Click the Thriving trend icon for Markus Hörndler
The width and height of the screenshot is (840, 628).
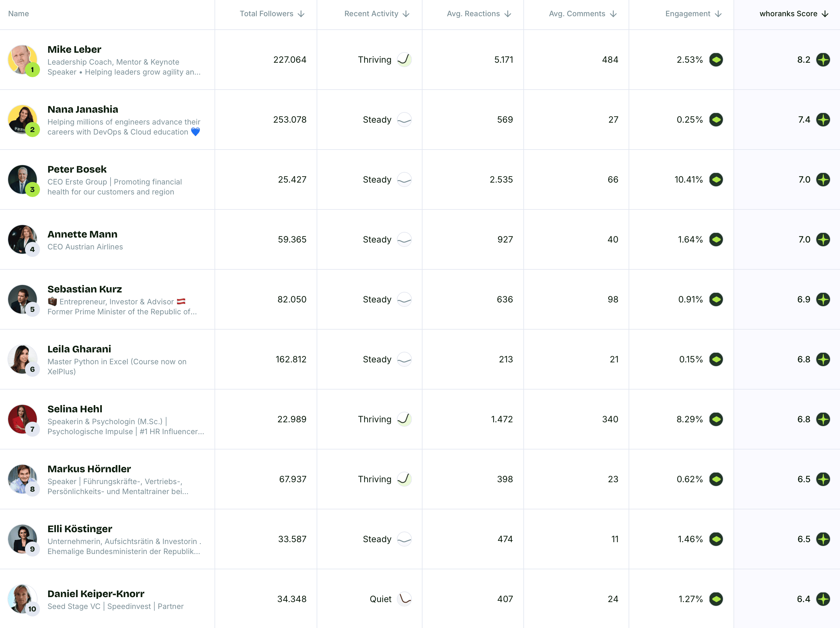click(404, 479)
